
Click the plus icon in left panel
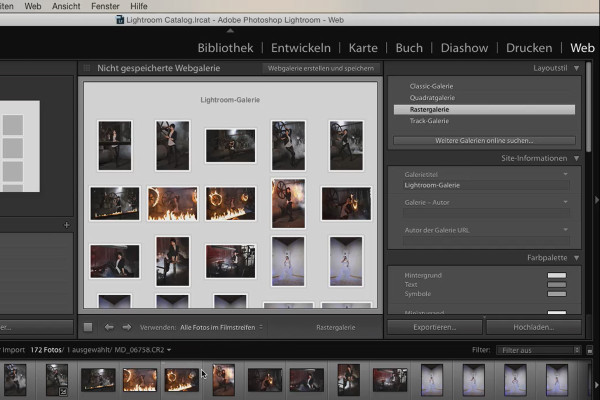click(x=67, y=225)
